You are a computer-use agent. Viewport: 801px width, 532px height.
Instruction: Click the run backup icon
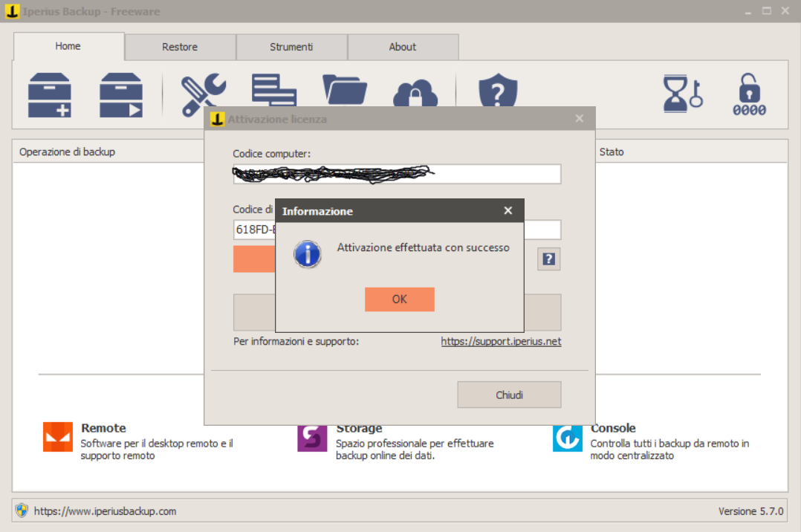pyautogui.click(x=120, y=95)
